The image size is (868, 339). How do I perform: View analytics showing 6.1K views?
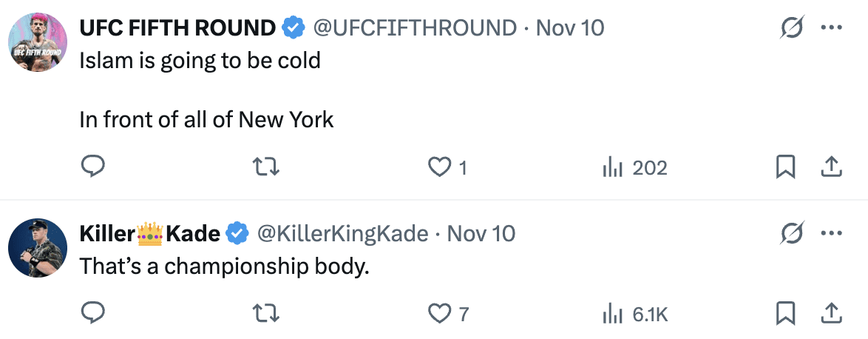click(x=634, y=313)
